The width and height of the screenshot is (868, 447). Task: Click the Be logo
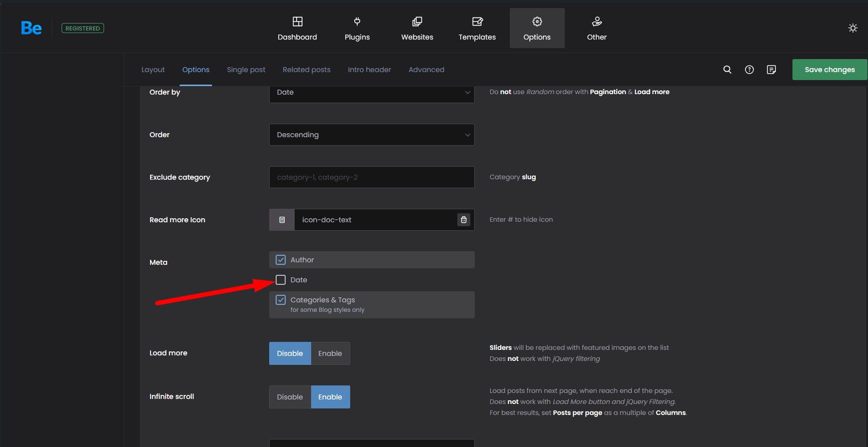coord(31,28)
